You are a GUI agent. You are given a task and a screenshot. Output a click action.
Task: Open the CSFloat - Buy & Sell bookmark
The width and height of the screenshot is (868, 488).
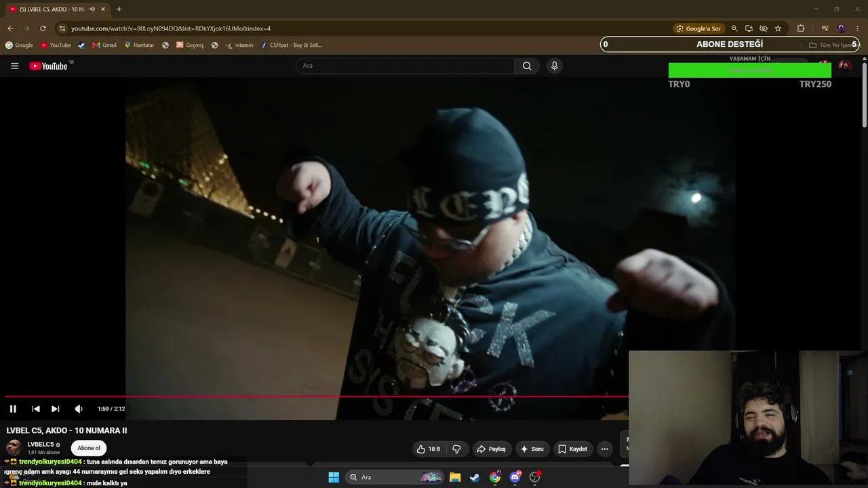click(292, 45)
